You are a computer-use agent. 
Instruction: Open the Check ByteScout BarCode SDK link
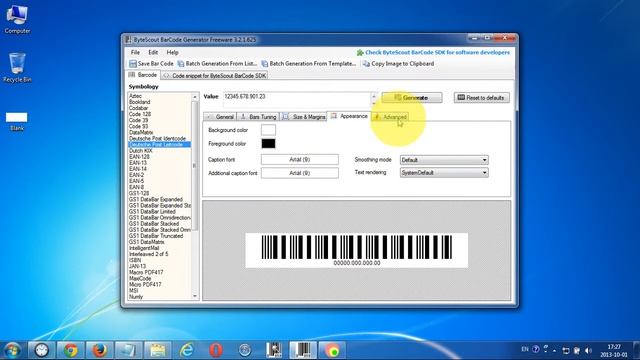[433, 52]
